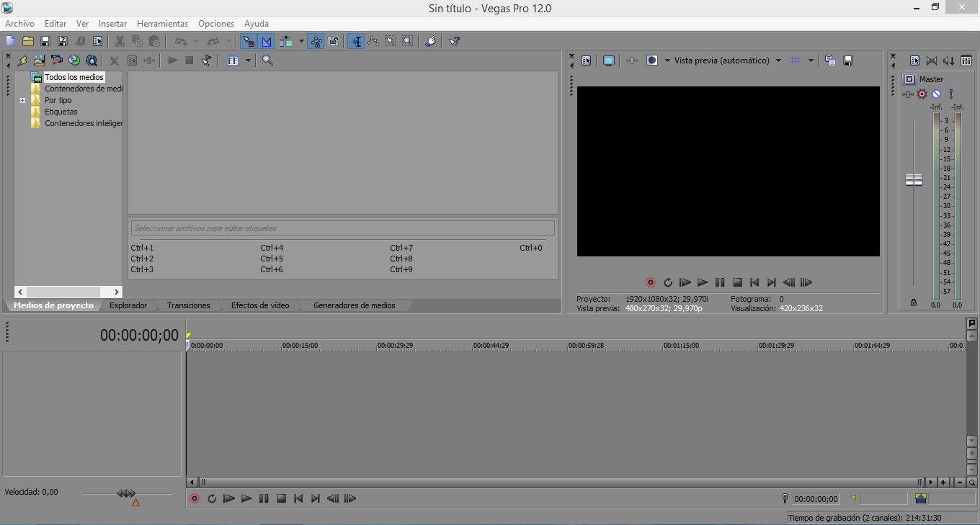Click the timeline horizontal scrollbar
This screenshot has width=980, height=525.
[x=560, y=482]
